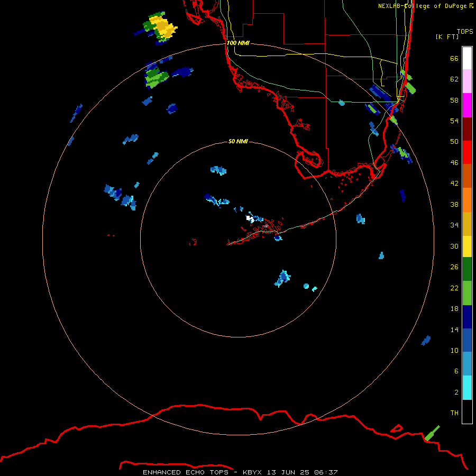
Task: Click the bright red legend color band
Action: point(467,152)
